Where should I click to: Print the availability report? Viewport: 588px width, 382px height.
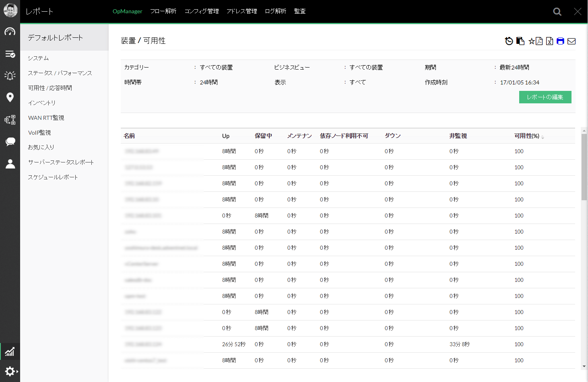[x=560, y=41]
